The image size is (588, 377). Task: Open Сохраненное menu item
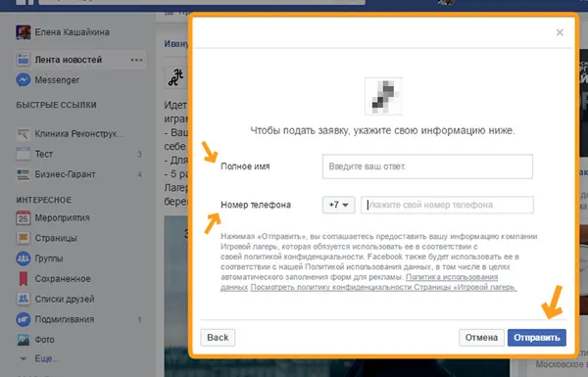(63, 279)
